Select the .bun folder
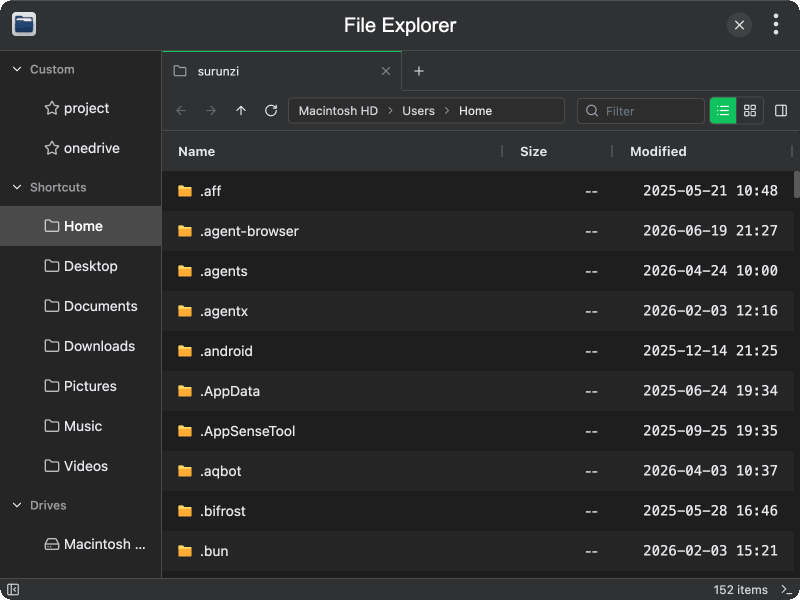800x600 pixels. [x=478, y=551]
